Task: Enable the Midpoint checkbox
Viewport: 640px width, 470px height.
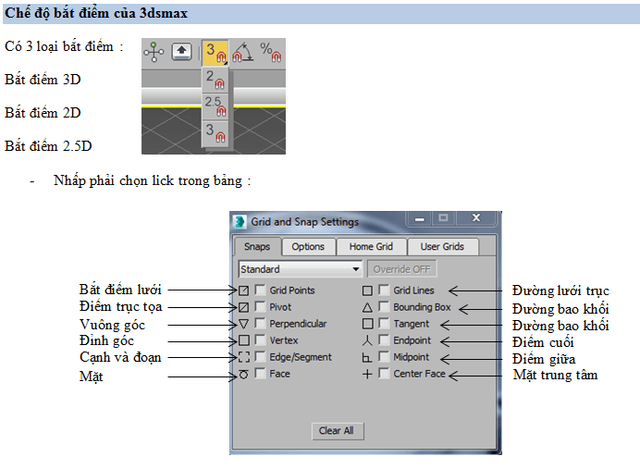Action: [x=384, y=357]
